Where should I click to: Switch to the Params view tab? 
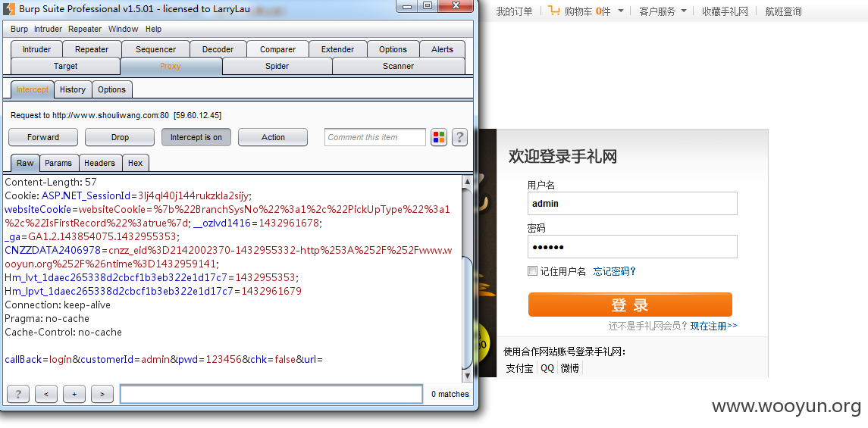(x=58, y=163)
